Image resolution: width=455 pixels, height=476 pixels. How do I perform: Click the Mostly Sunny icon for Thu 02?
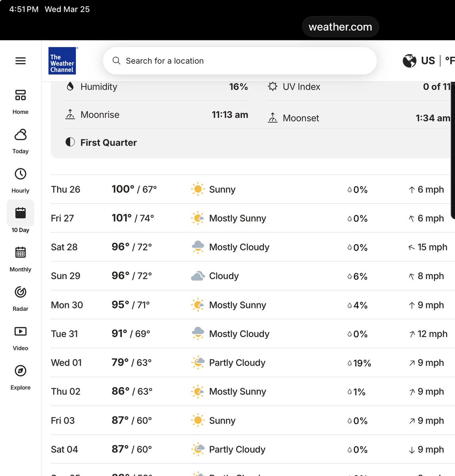(198, 391)
